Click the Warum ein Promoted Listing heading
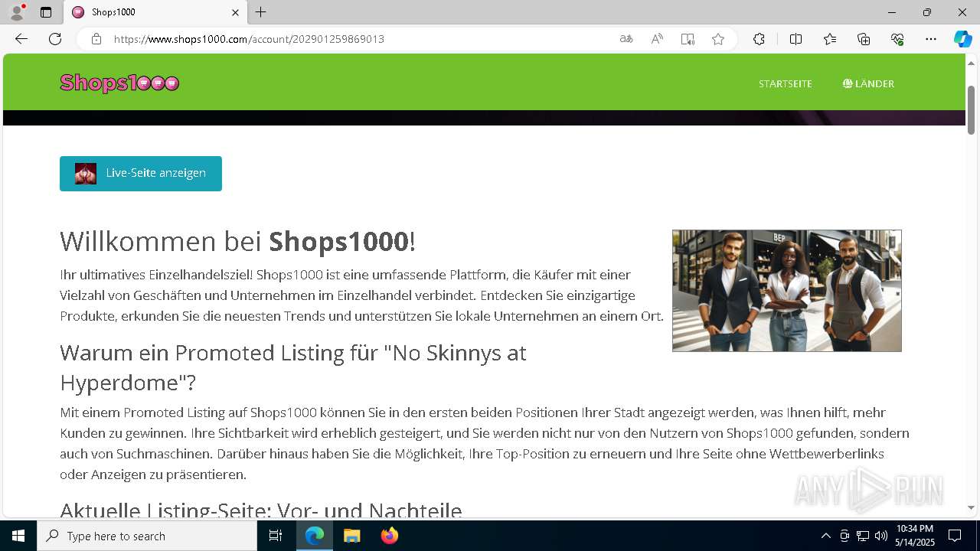Screen dimensions: 980x551 pos(293,367)
